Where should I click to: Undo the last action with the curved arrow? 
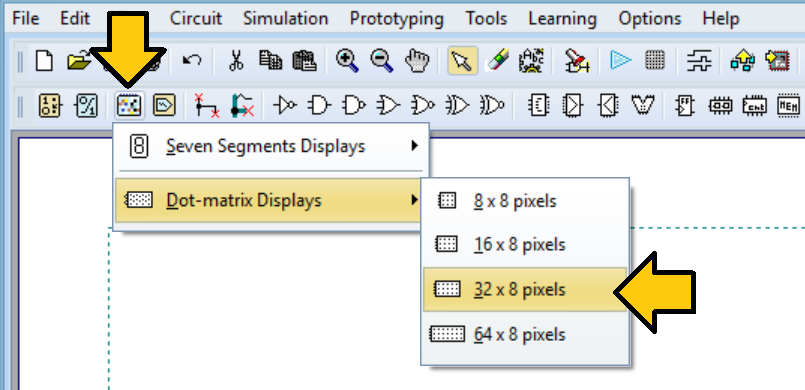point(193,61)
